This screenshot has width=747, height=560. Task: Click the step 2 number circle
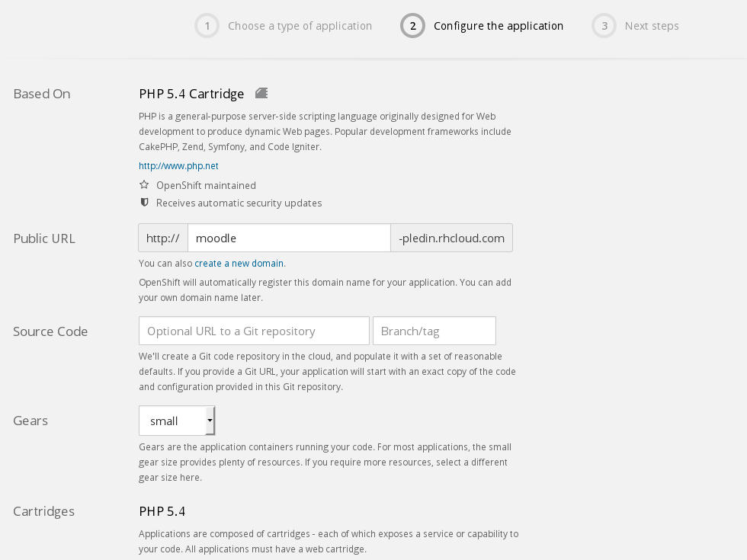coord(412,26)
